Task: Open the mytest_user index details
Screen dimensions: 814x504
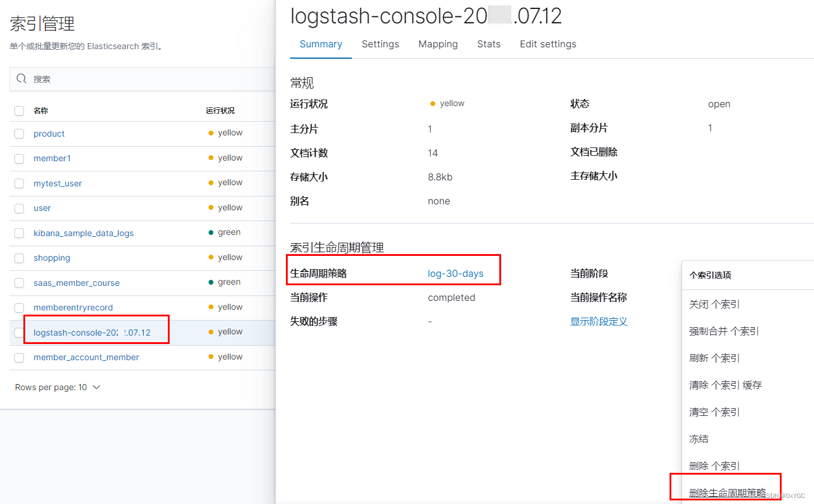Action: click(x=58, y=183)
